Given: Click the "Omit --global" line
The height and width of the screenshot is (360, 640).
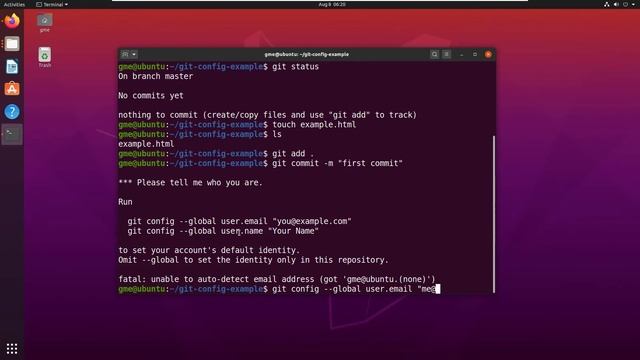Looking at the screenshot, I should point(253,260).
